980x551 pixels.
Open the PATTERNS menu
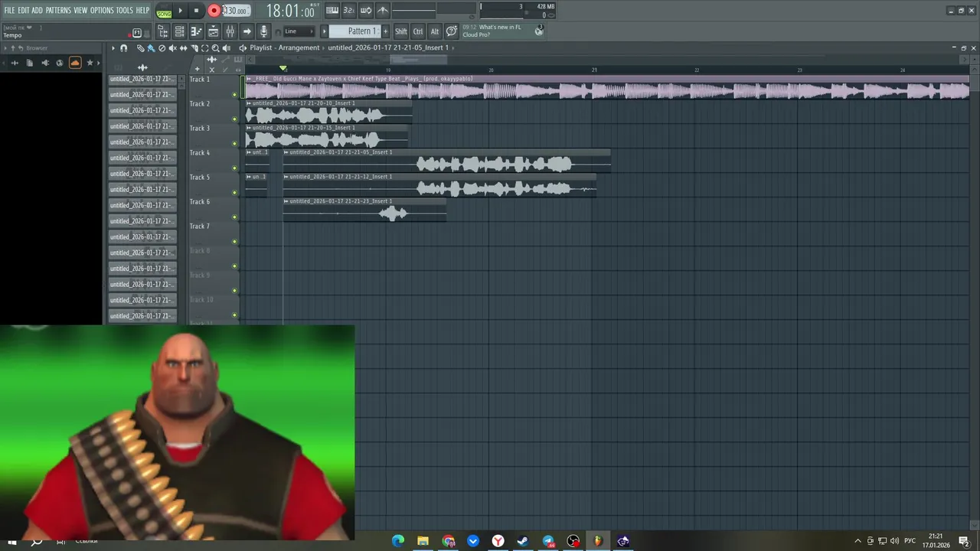point(58,10)
